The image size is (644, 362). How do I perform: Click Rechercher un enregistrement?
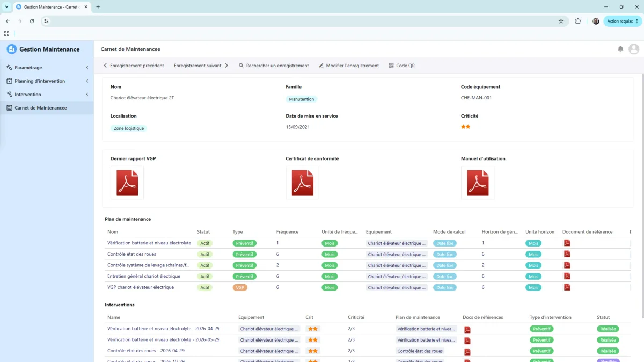click(x=274, y=66)
